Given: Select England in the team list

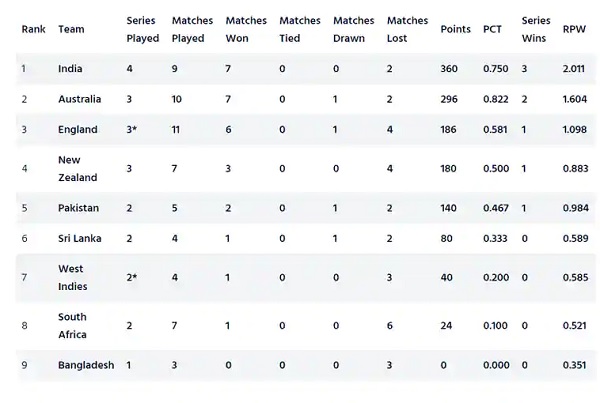Looking at the screenshot, I should click(x=78, y=129).
